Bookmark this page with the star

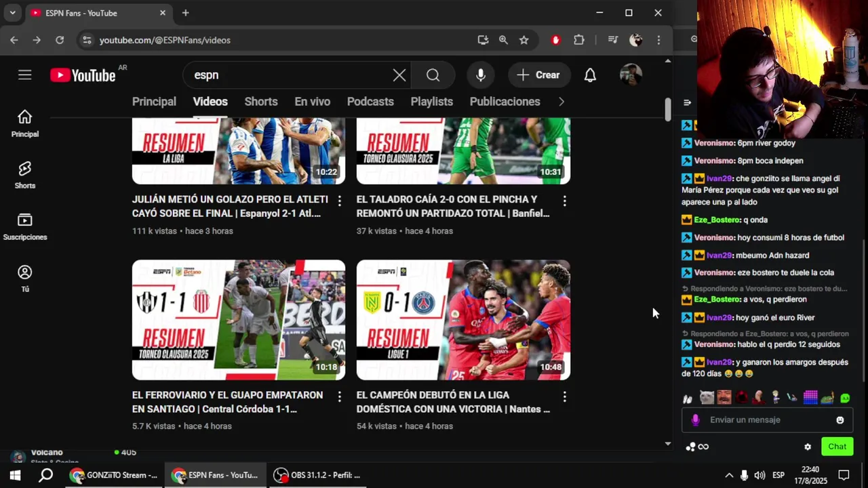(x=524, y=40)
